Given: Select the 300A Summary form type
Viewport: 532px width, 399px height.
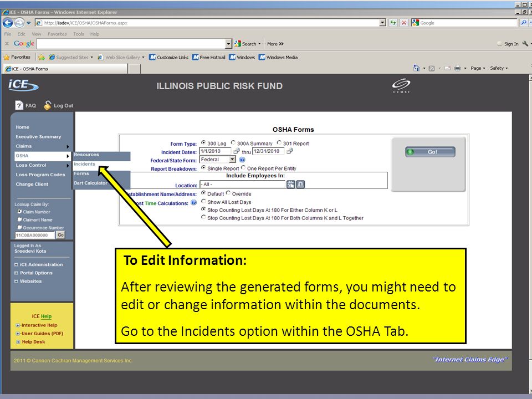Looking at the screenshot, I should click(x=233, y=142).
